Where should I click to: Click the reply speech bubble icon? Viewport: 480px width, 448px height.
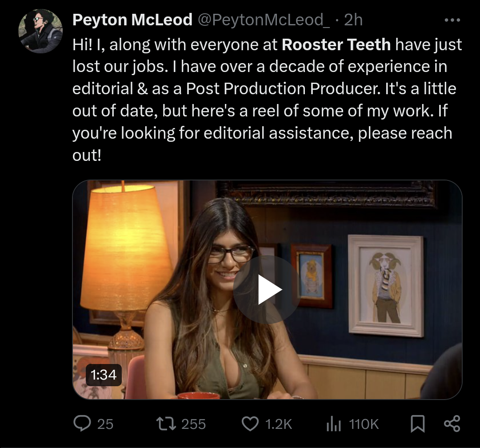[82, 424]
